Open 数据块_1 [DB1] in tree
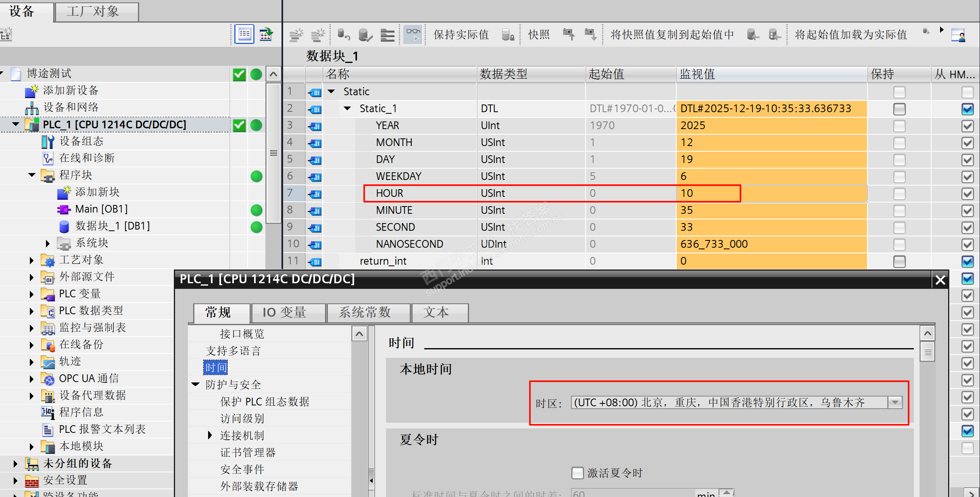This screenshot has height=497, width=980. point(112,226)
